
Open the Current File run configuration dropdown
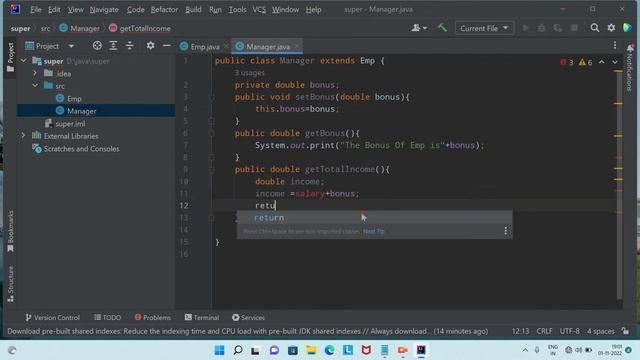point(484,28)
